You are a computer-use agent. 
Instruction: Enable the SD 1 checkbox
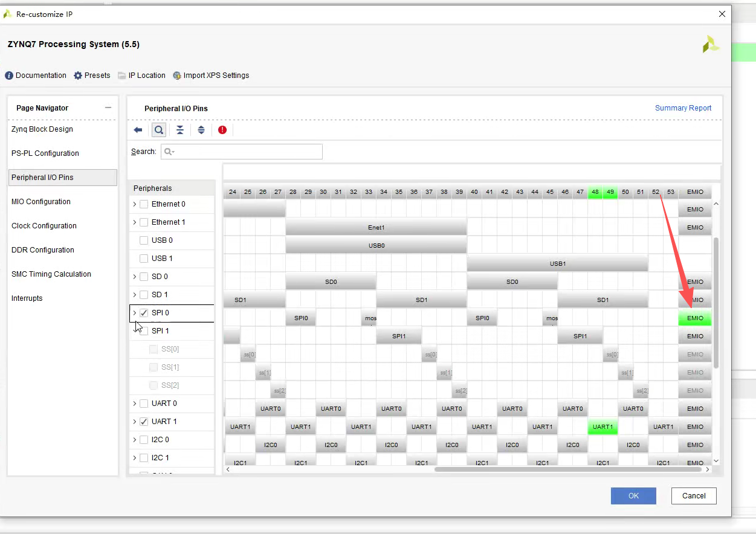[x=144, y=295]
